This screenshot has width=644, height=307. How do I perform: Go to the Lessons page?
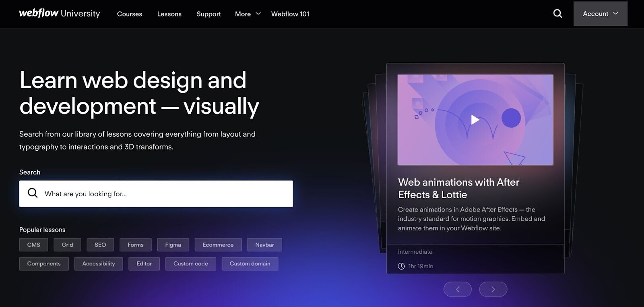tap(169, 14)
